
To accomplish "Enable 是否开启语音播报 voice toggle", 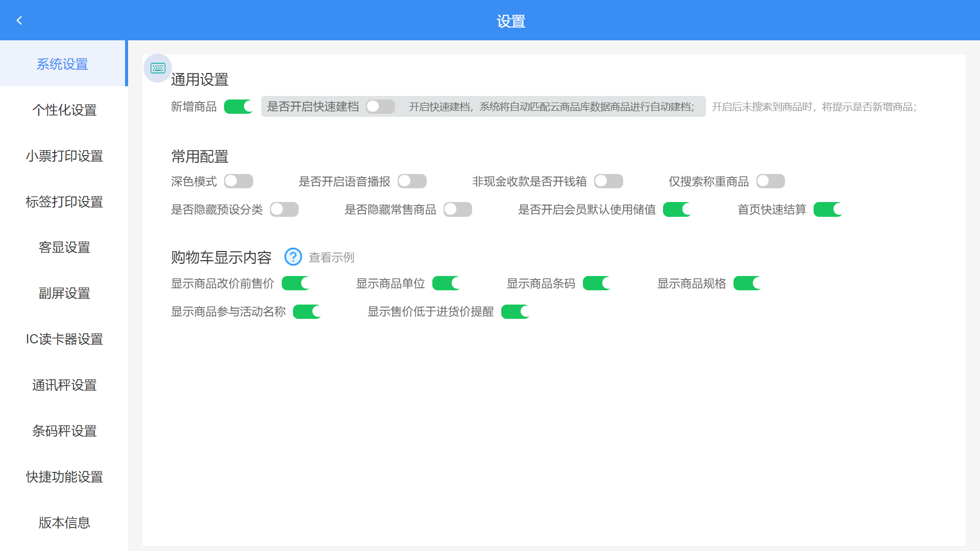I will [x=412, y=181].
